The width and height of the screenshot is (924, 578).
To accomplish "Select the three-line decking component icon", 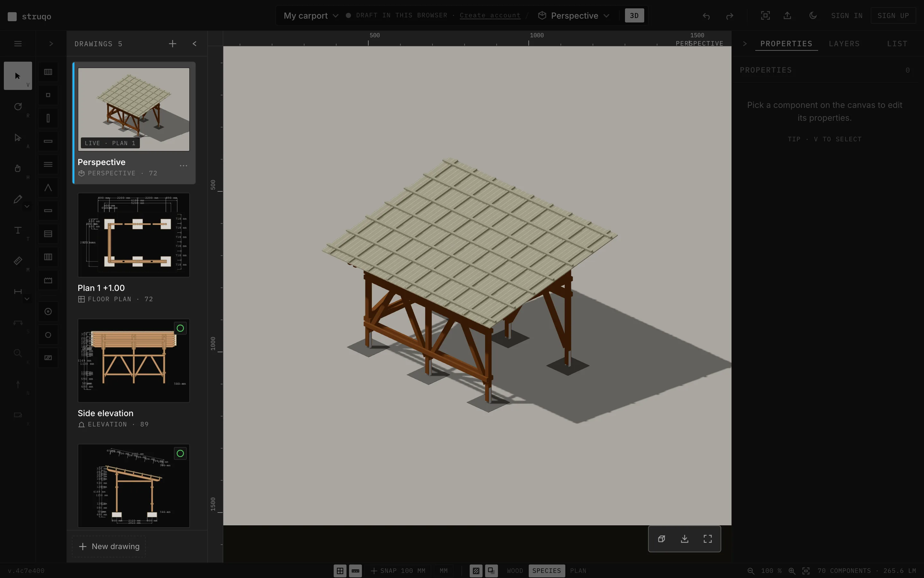I will point(48,164).
